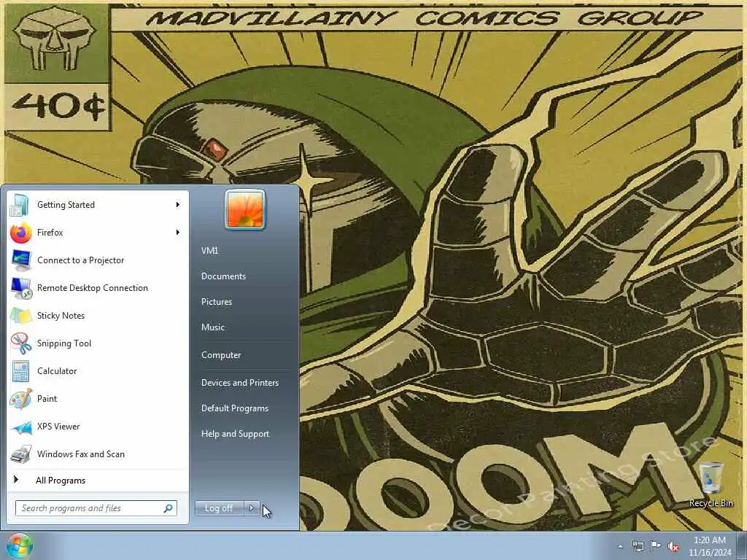Click the Windows Start orb
The width and height of the screenshot is (747, 560).
(19, 545)
